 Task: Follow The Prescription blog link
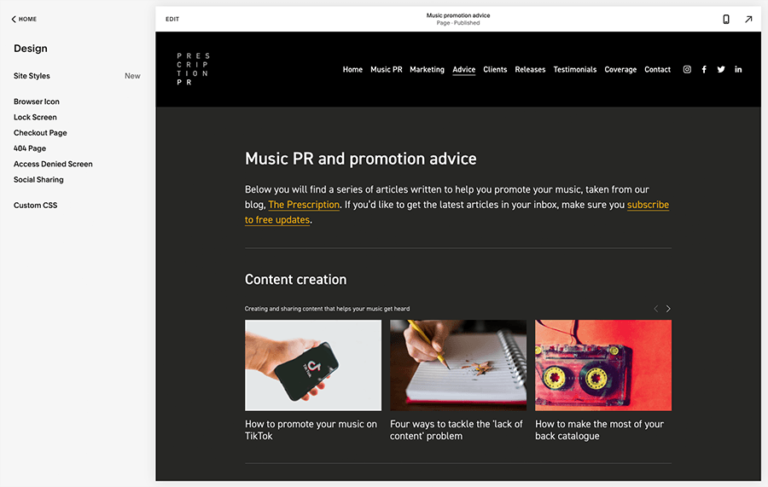304,205
